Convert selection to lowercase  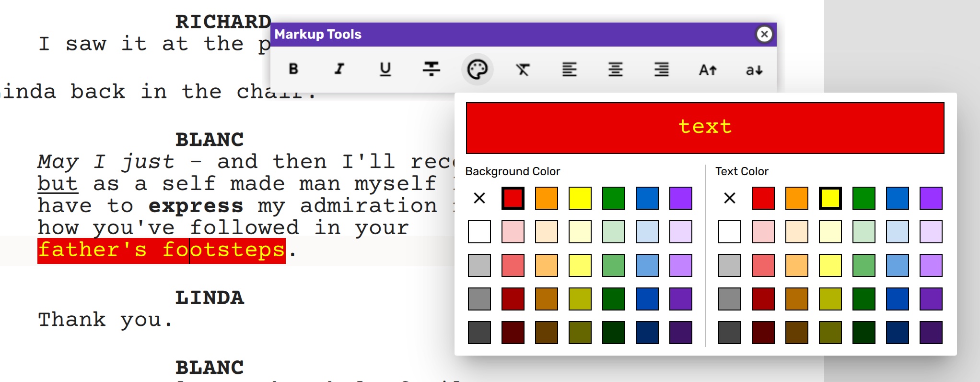coord(754,70)
